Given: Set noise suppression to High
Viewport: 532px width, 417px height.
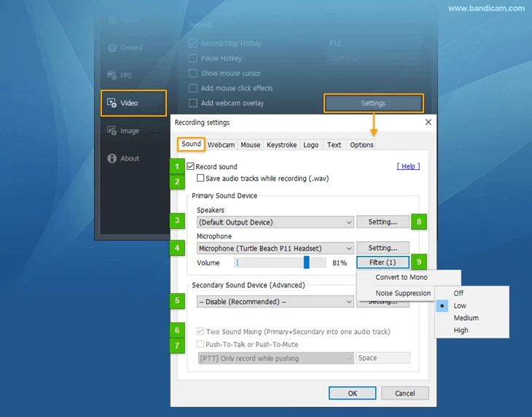Looking at the screenshot, I should tap(472, 330).
